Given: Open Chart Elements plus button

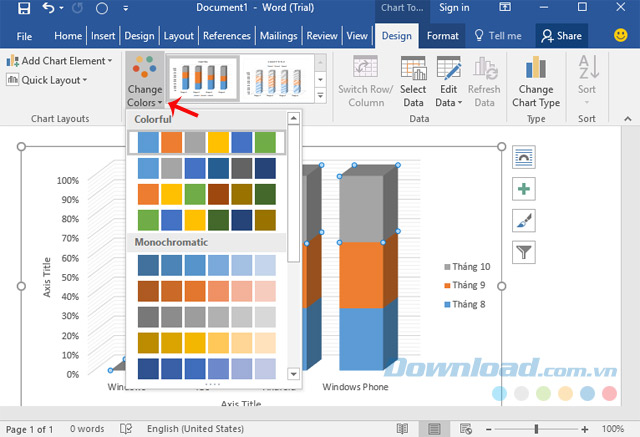Looking at the screenshot, I should pos(524,189).
